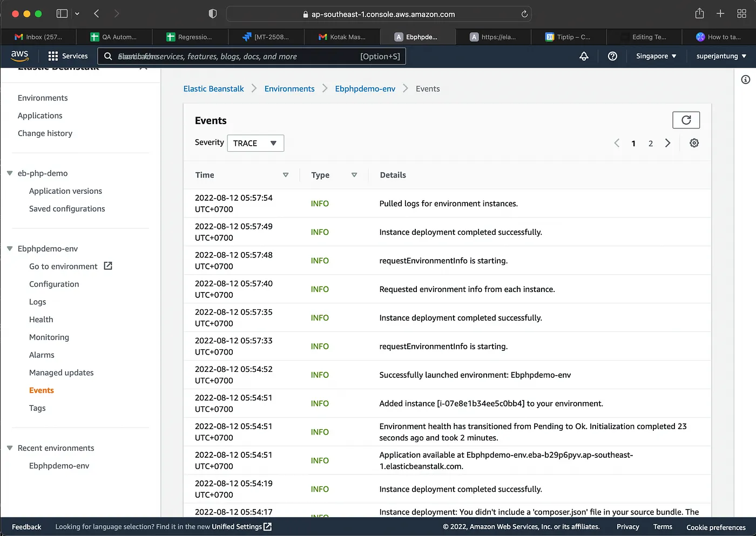Collapse the Ebphpdemo-env section
This screenshot has width=756, height=536.
coord(10,249)
